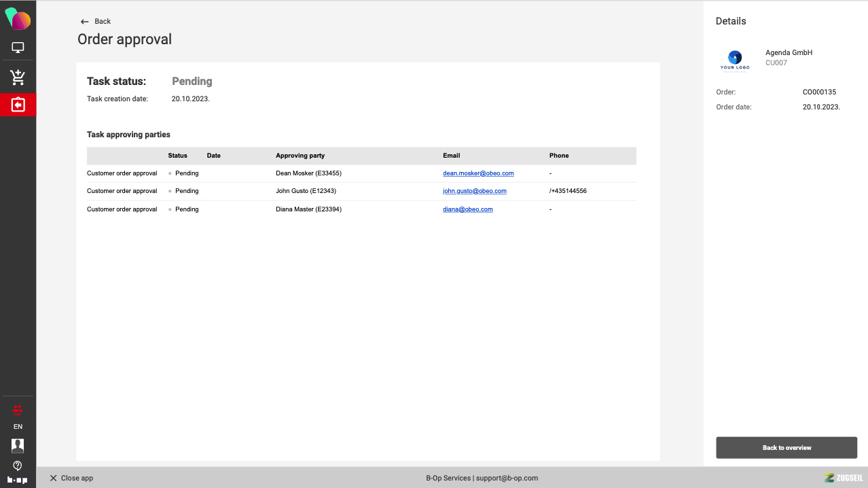Open the help question mark icon

[18, 466]
